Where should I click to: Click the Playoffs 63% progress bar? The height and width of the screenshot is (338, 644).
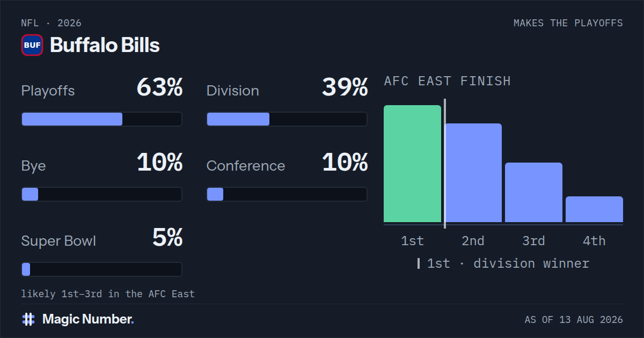click(x=101, y=119)
